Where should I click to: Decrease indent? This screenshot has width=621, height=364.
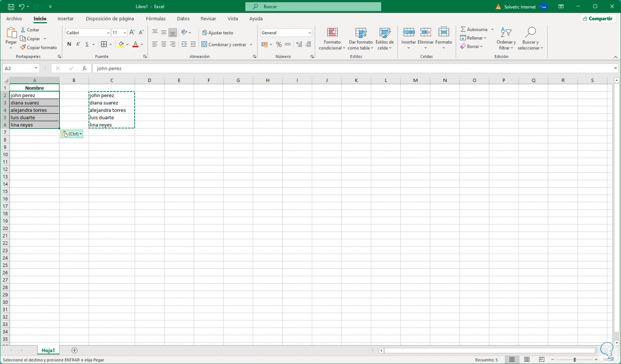[184, 44]
